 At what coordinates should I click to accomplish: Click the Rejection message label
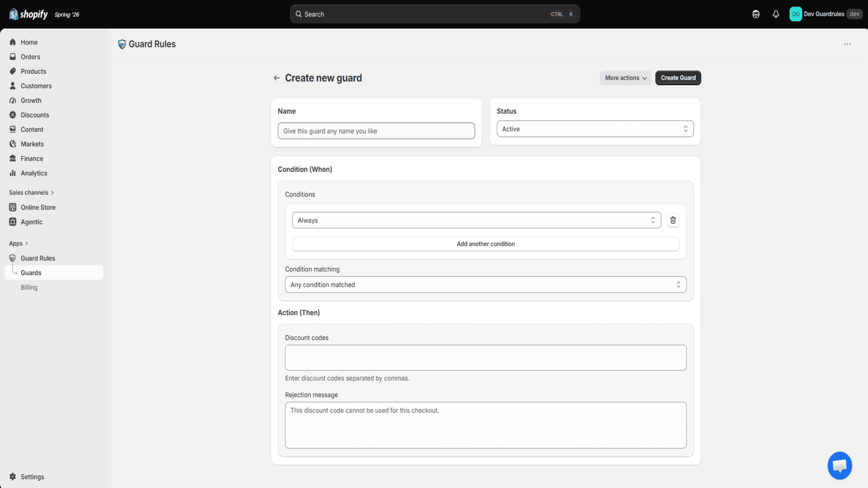(311, 395)
